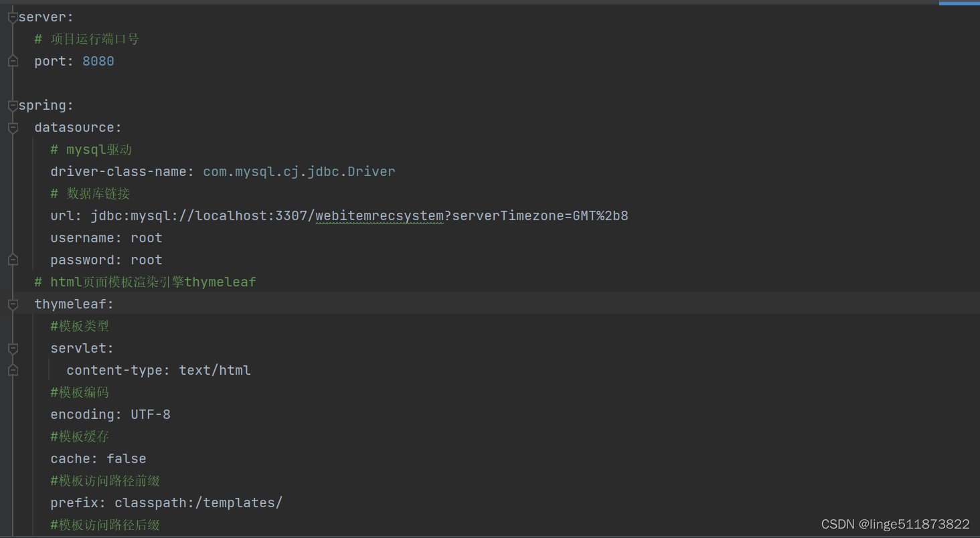
Task: Click the fold-end marker beside password: root
Action: pyautogui.click(x=12, y=260)
